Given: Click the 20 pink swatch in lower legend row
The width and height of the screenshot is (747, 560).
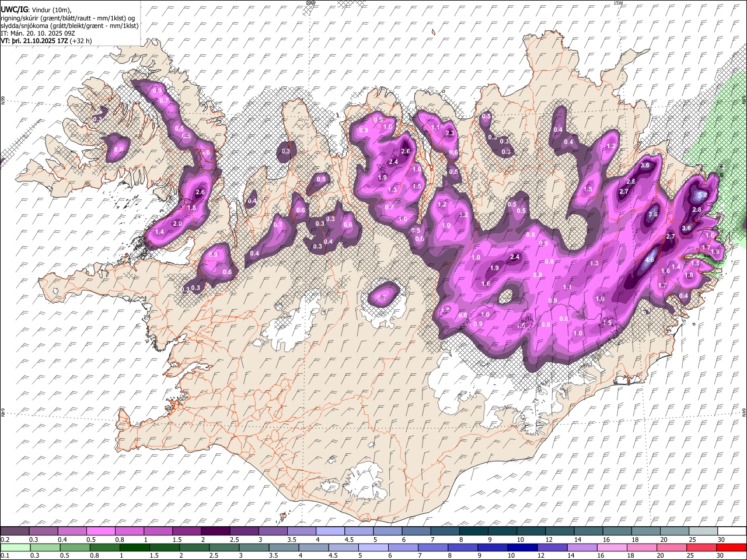Looking at the screenshot, I should coord(671,547).
